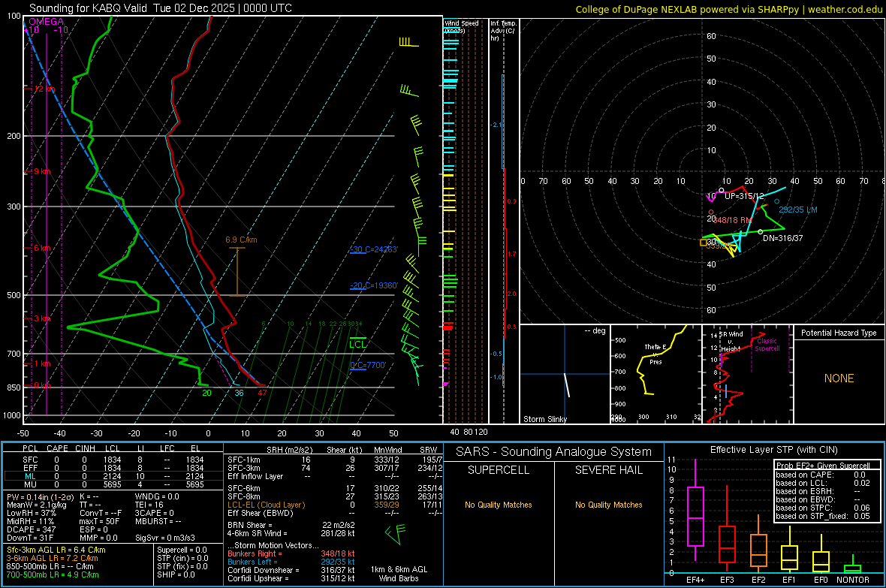Click the 6.9 C/km lapse rate label
The height and width of the screenshot is (588, 886).
241,240
